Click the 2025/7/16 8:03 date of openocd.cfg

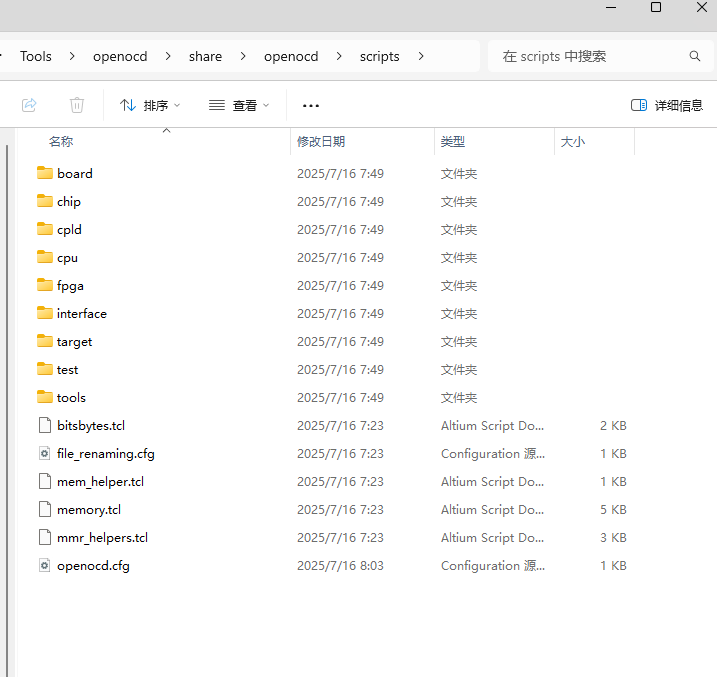tap(340, 566)
